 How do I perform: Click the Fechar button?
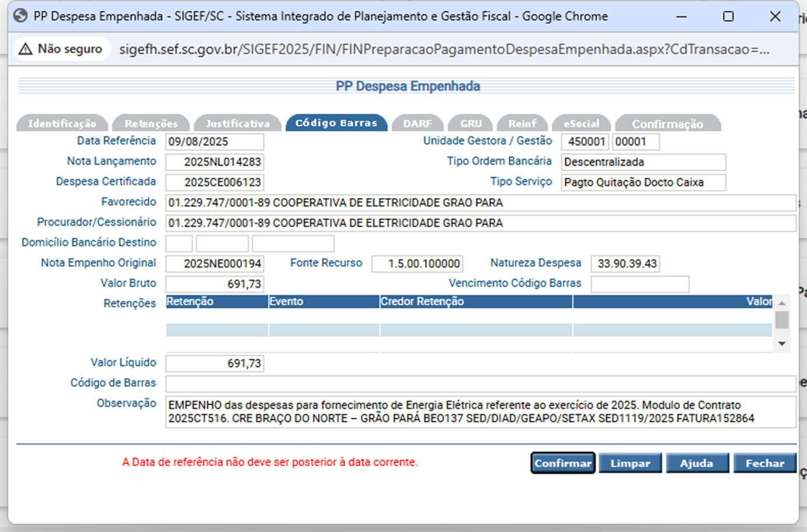(764, 463)
